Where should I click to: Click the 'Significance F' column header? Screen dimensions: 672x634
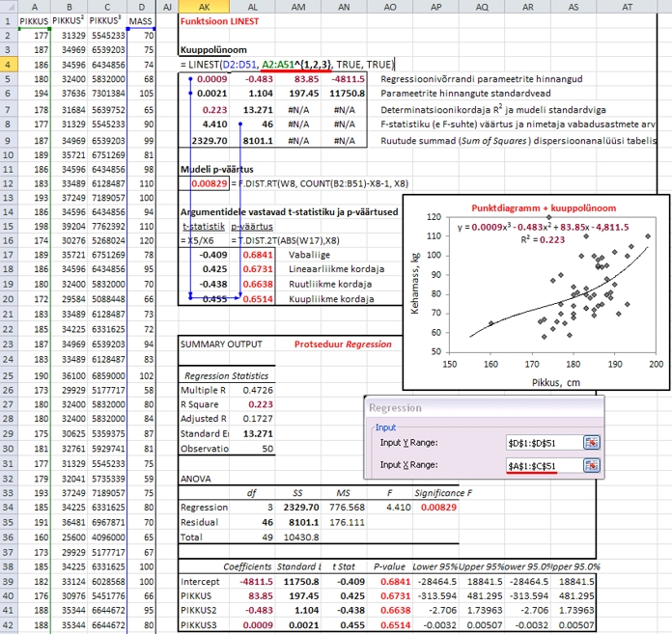443,493
